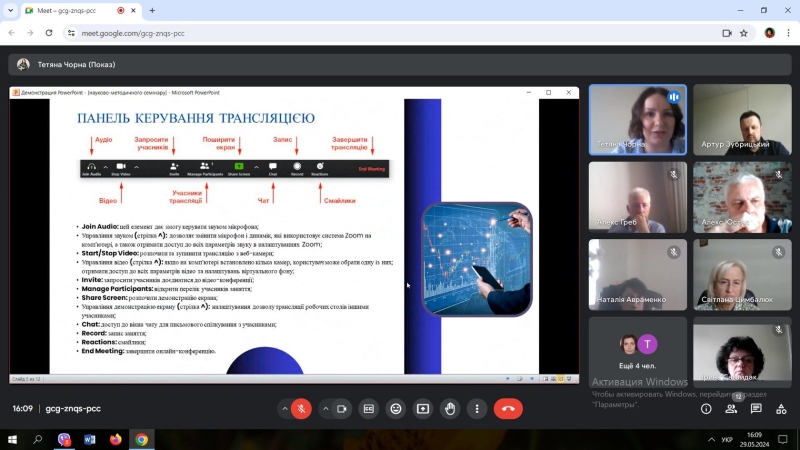Open the Chrome profile avatar

[x=769, y=33]
